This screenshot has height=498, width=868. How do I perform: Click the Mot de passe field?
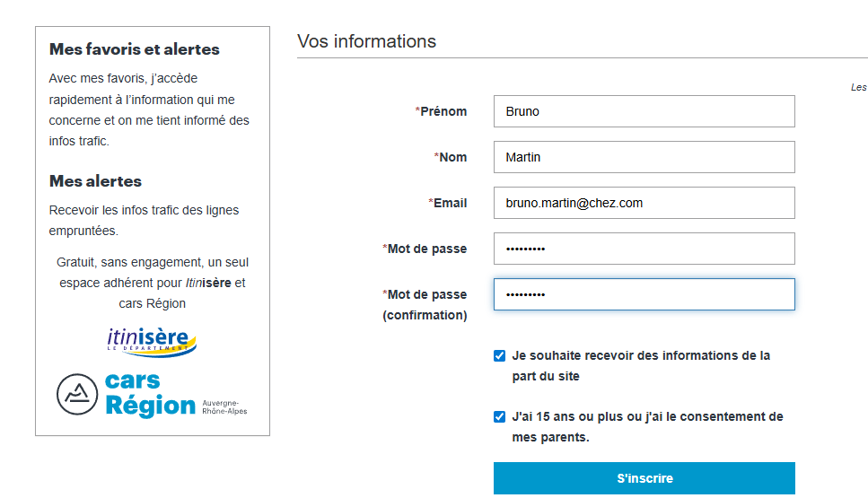644,249
